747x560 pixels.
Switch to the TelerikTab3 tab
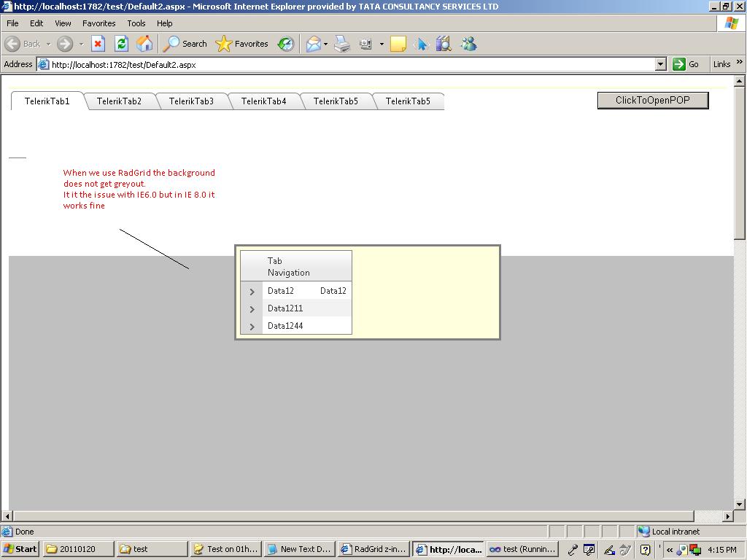(191, 101)
